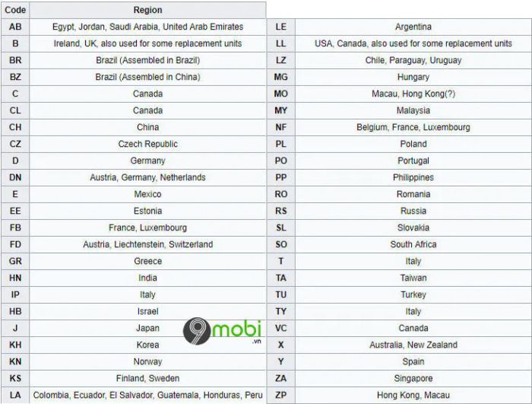Click the Code column header
532x404 pixels.
point(15,10)
